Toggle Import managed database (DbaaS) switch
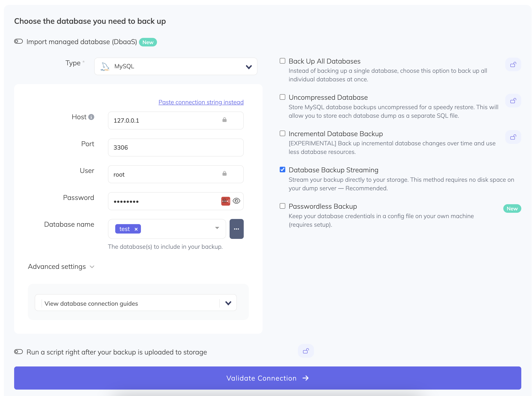Screen dimensions: 532x396 18,42
